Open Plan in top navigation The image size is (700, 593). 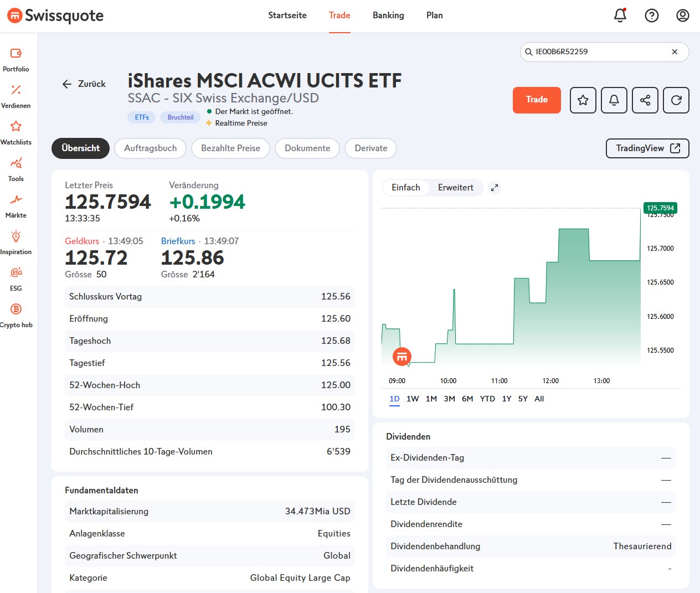point(435,16)
